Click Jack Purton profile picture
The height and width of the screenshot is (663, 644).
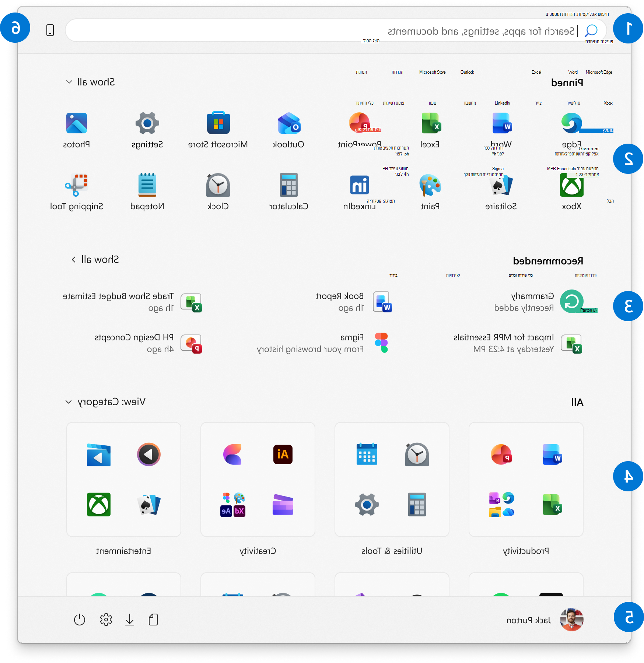coord(572,620)
